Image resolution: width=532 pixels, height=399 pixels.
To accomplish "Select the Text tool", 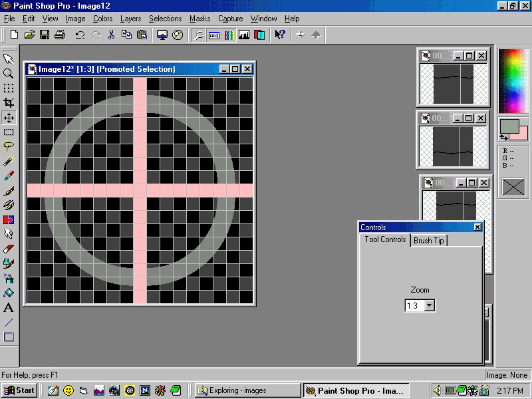I will (9, 307).
